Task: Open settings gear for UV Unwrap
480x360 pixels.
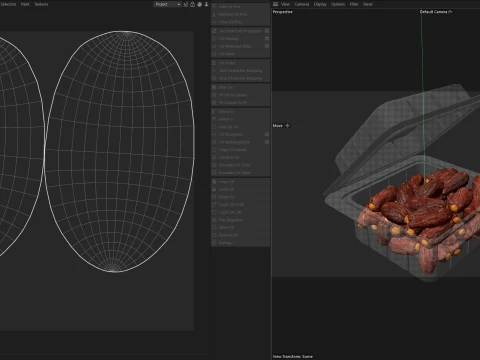Action: (267, 38)
